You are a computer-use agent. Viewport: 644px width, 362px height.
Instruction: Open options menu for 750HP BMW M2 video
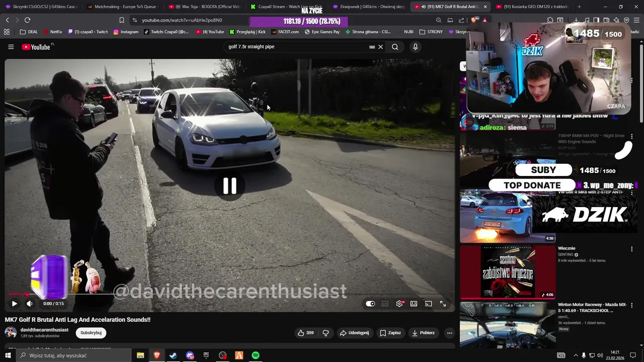(x=632, y=136)
